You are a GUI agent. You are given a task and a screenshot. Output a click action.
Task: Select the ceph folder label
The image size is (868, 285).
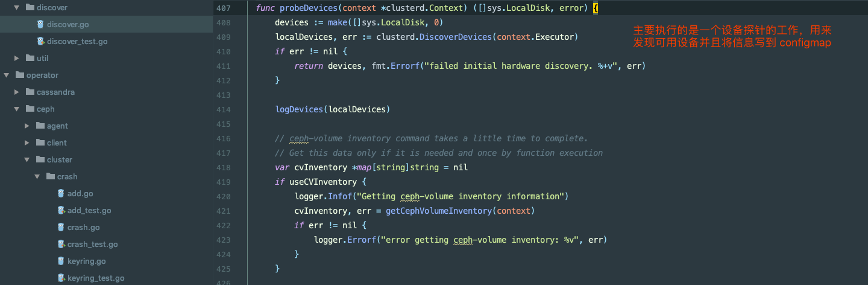(45, 109)
